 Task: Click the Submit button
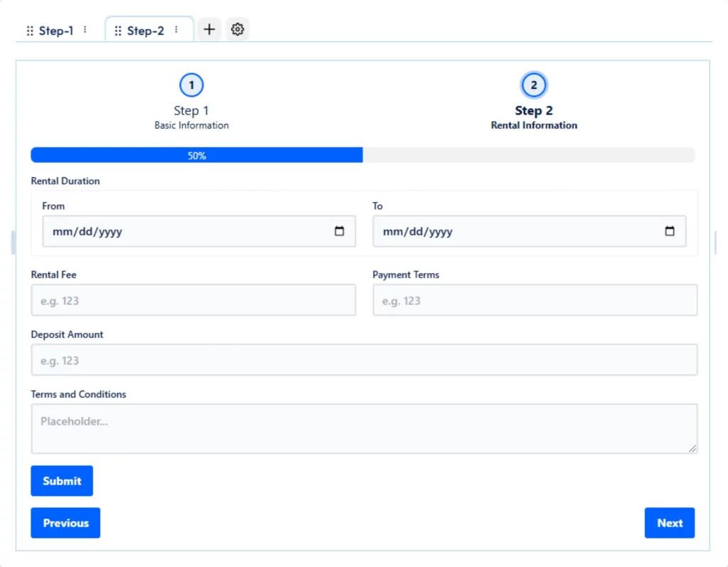tap(62, 480)
